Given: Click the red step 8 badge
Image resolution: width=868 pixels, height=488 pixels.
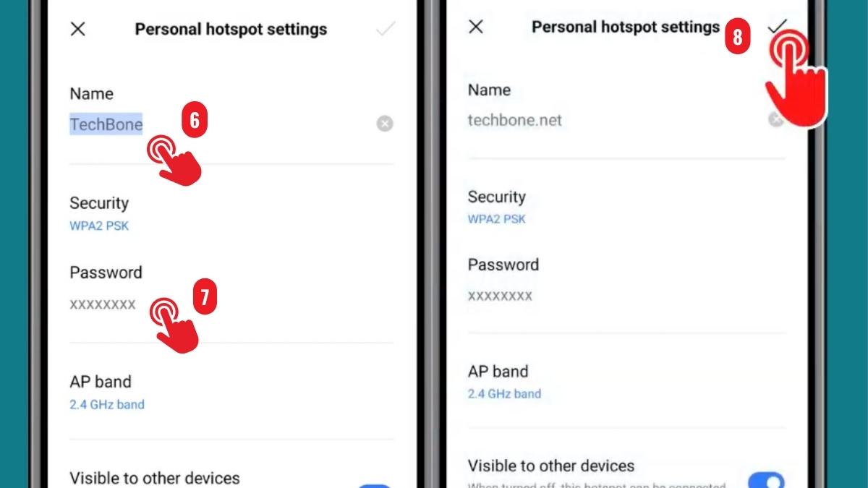Looking at the screenshot, I should pyautogui.click(x=738, y=38).
